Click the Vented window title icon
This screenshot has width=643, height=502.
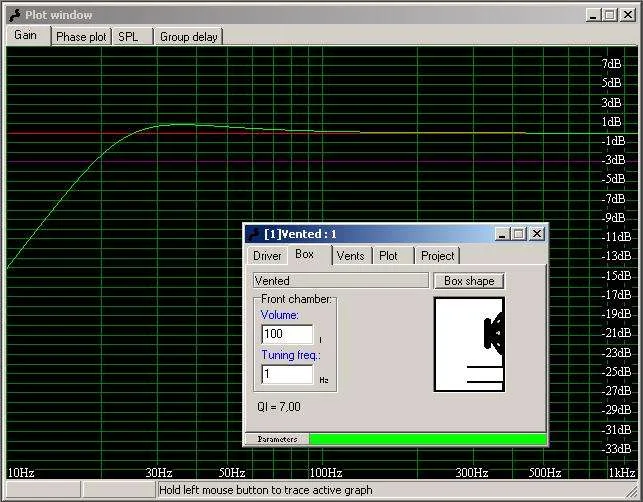click(254, 234)
